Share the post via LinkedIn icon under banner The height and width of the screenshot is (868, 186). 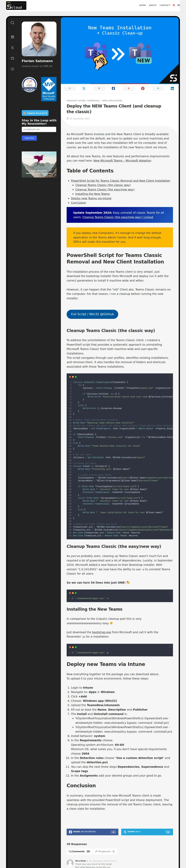click(172, 88)
